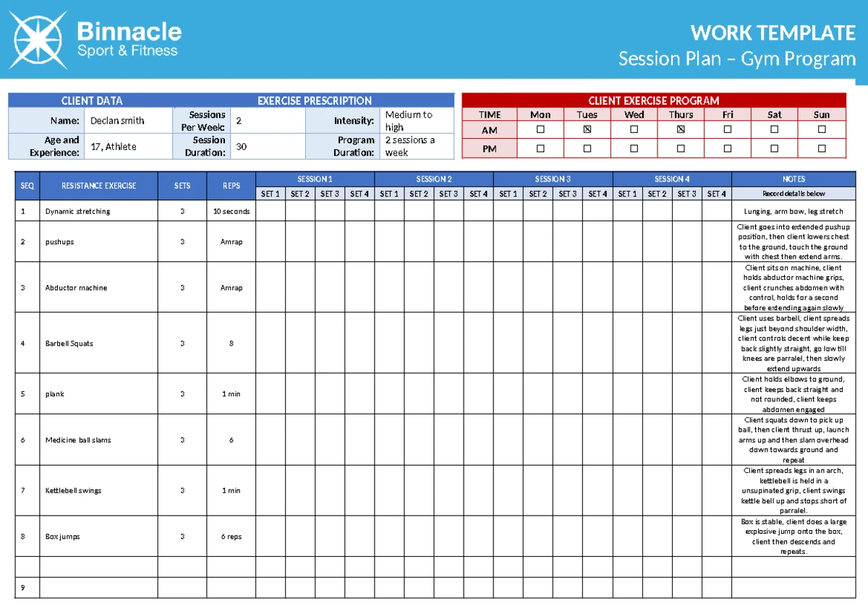Uncheck the Thursday AM checkbox
Screen dimensions: 868x614
pos(681,130)
